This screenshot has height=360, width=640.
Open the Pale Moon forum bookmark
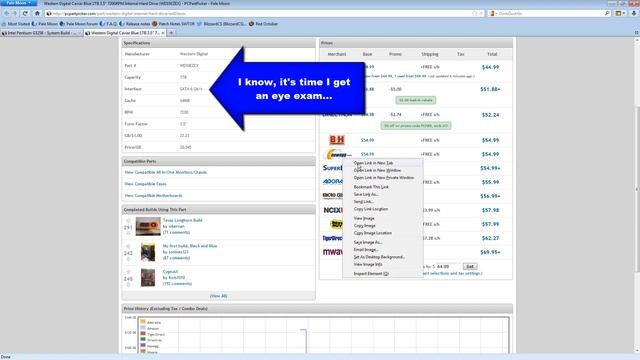(79, 24)
